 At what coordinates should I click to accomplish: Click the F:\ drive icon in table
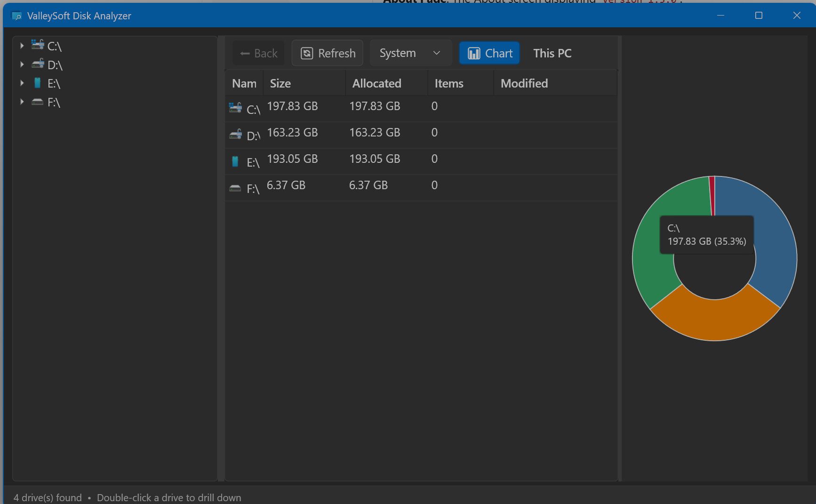coord(235,188)
